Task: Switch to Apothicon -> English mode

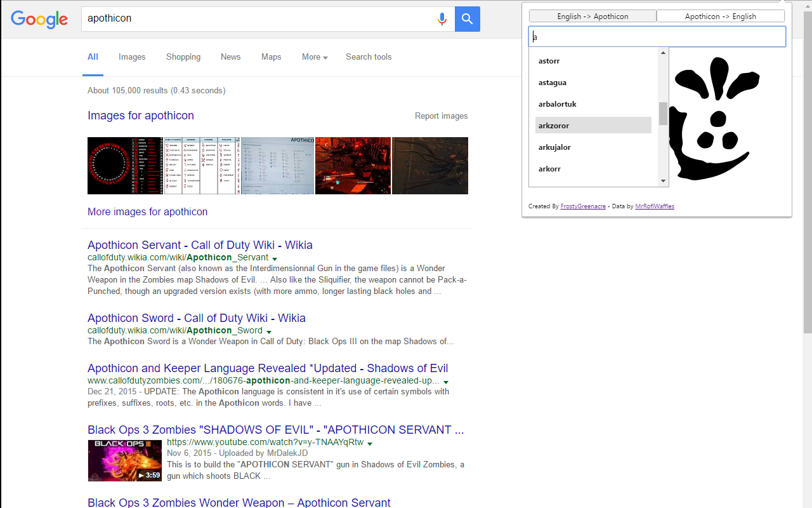Action: coord(721,17)
